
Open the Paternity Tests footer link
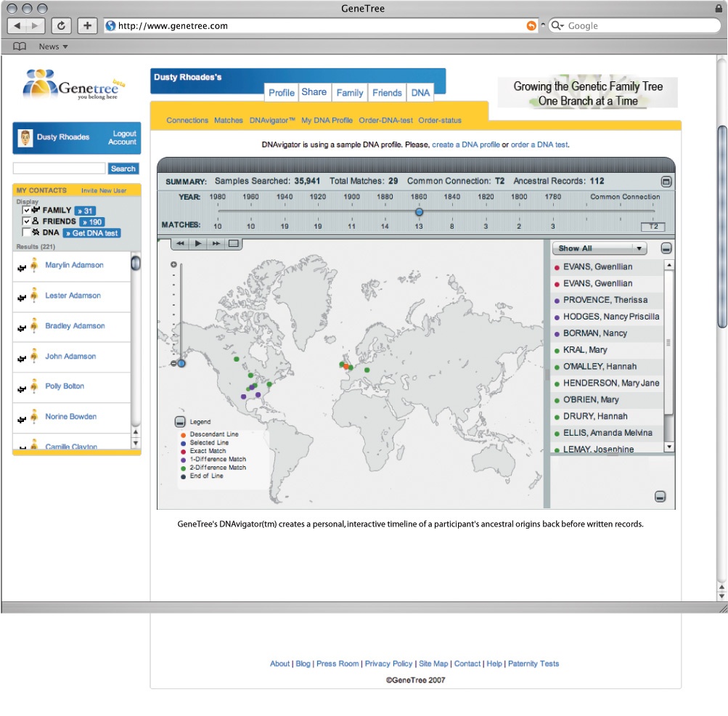(x=533, y=664)
